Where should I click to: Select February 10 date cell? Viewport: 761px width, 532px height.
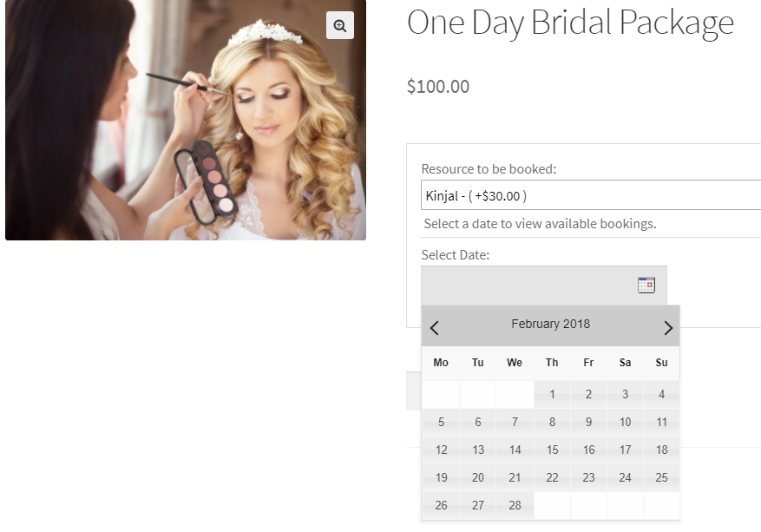625,423
